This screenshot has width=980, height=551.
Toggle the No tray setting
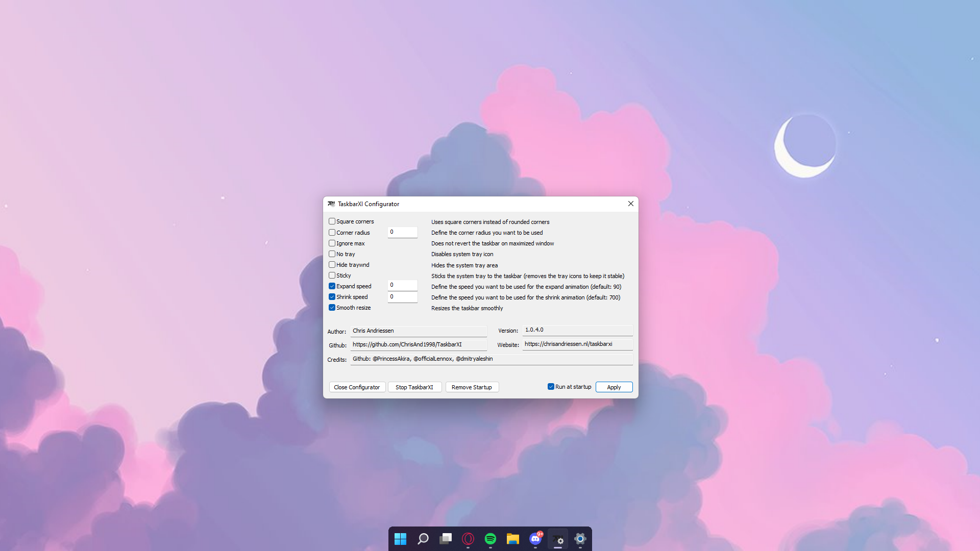(x=332, y=254)
